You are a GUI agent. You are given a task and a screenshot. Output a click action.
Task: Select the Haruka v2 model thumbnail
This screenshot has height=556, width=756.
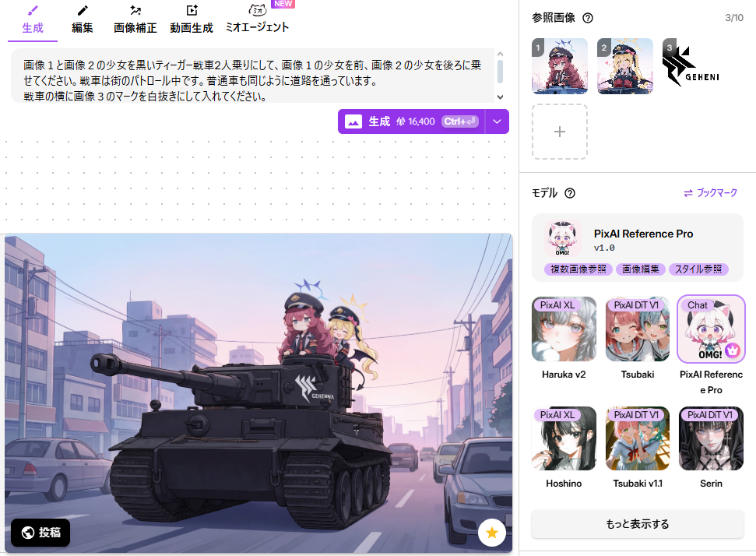tap(564, 329)
